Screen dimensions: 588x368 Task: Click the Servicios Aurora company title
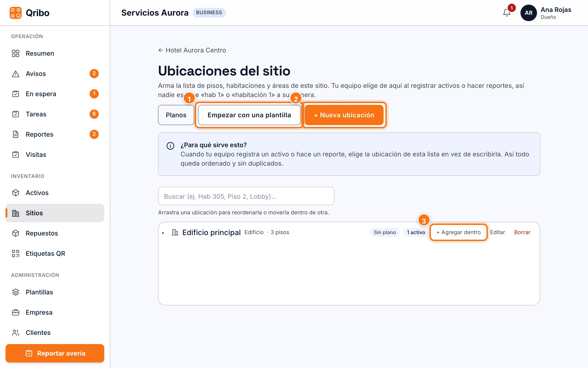(x=155, y=13)
